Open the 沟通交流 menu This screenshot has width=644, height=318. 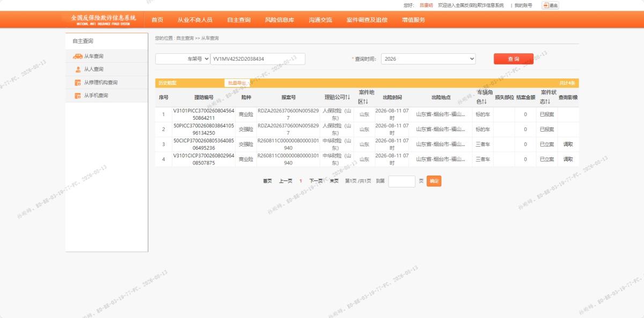[x=320, y=20]
